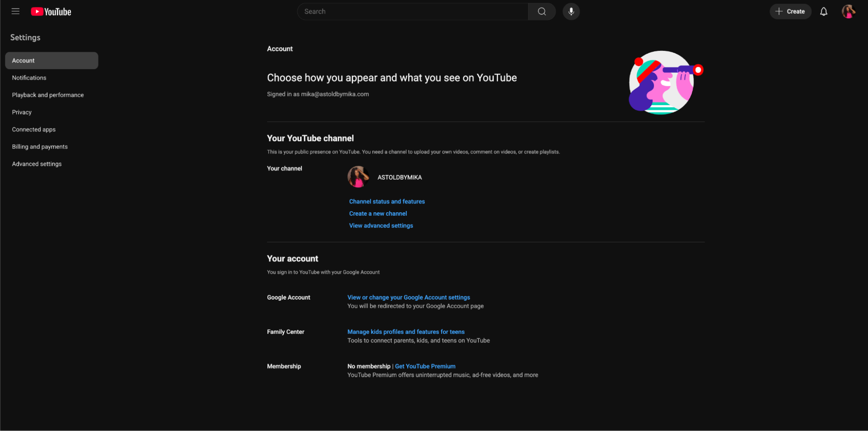Click Create a new channel
The image size is (868, 431).
378,213
